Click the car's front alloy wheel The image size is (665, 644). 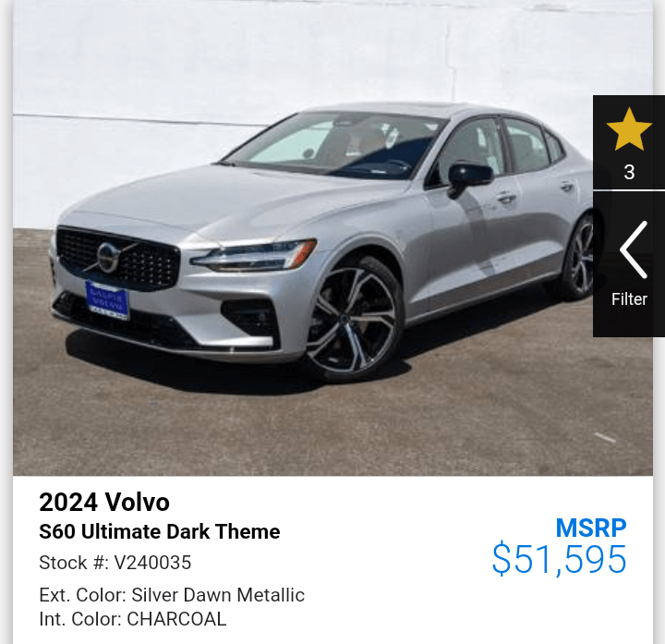353,319
